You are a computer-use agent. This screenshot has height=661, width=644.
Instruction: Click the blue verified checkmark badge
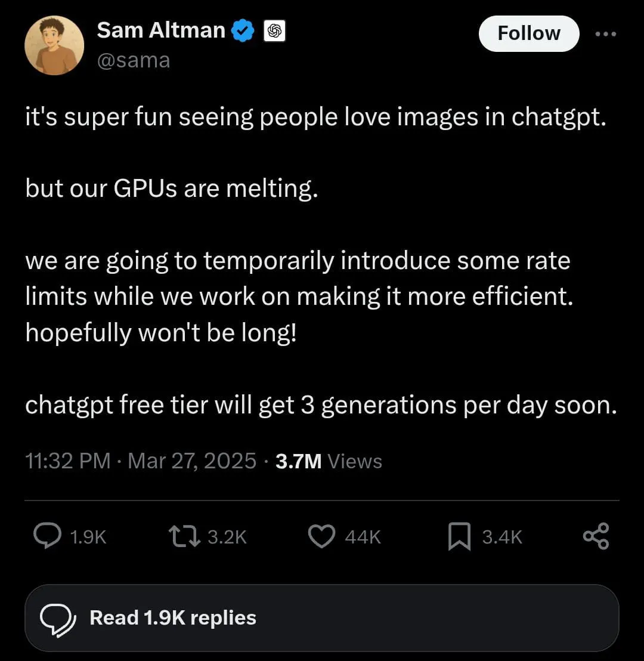coord(243,30)
